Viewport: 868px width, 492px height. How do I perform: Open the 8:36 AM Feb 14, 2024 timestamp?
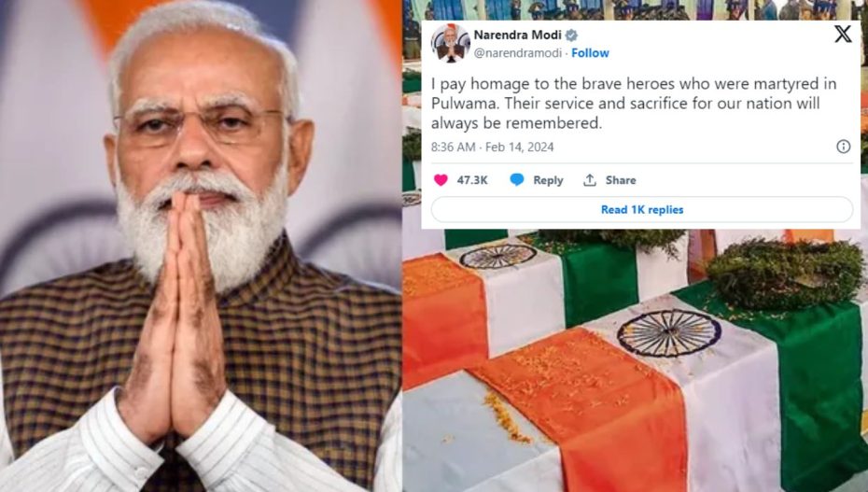coord(492,148)
